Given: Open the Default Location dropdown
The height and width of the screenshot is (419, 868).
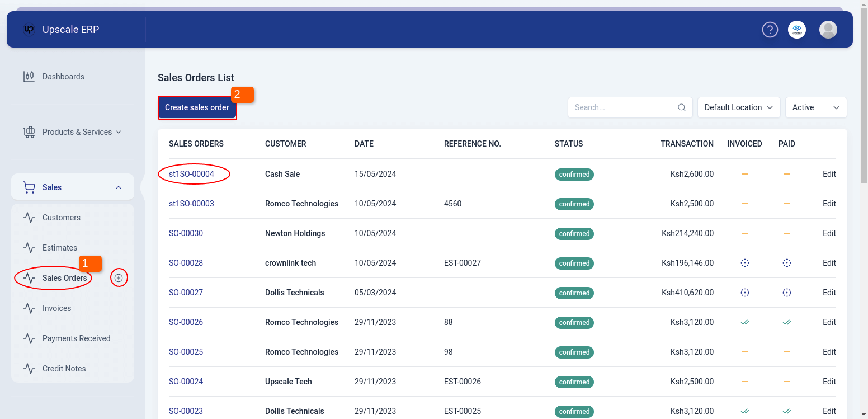Looking at the screenshot, I should (738, 107).
